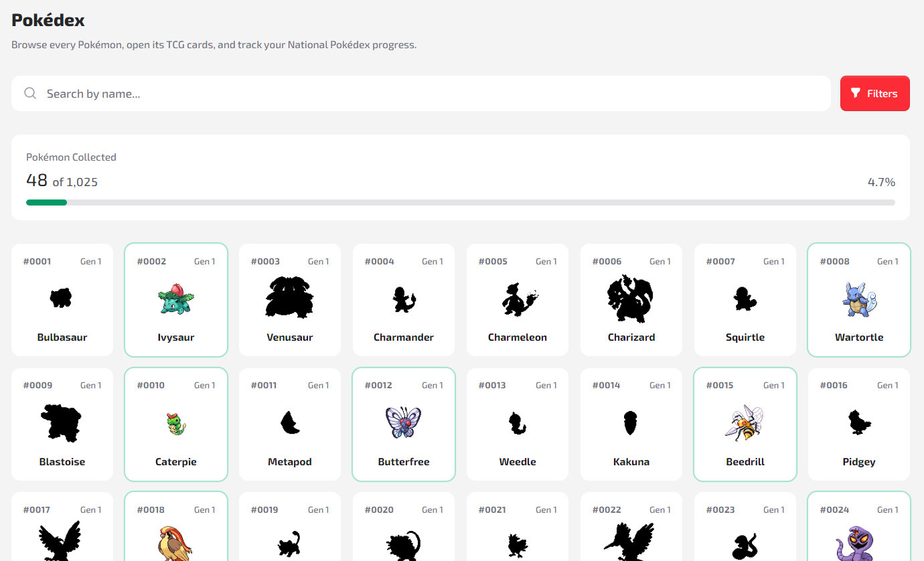Select the Charizard name label

pyautogui.click(x=631, y=337)
